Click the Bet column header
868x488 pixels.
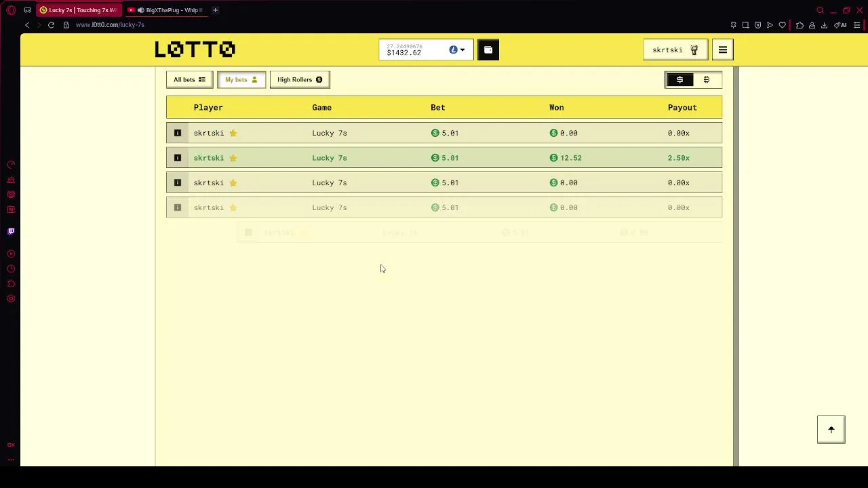pos(437,107)
